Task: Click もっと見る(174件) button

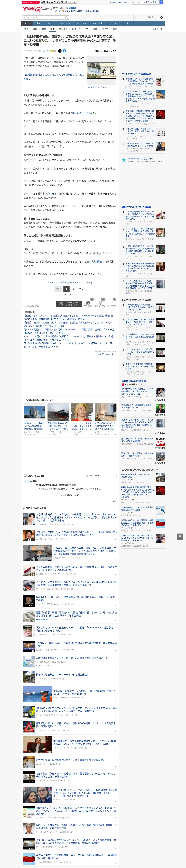Action: click(70, 495)
